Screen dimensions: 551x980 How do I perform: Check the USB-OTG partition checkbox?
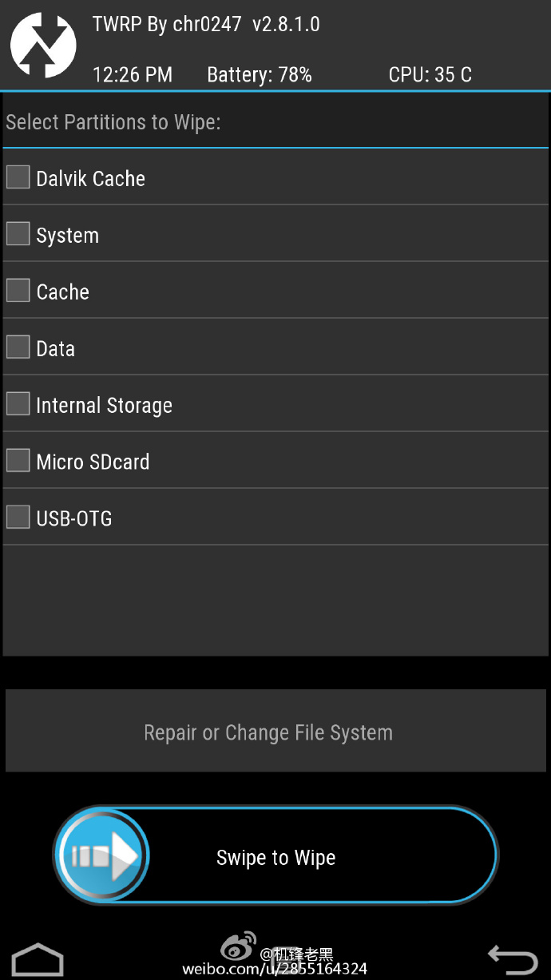(x=18, y=517)
